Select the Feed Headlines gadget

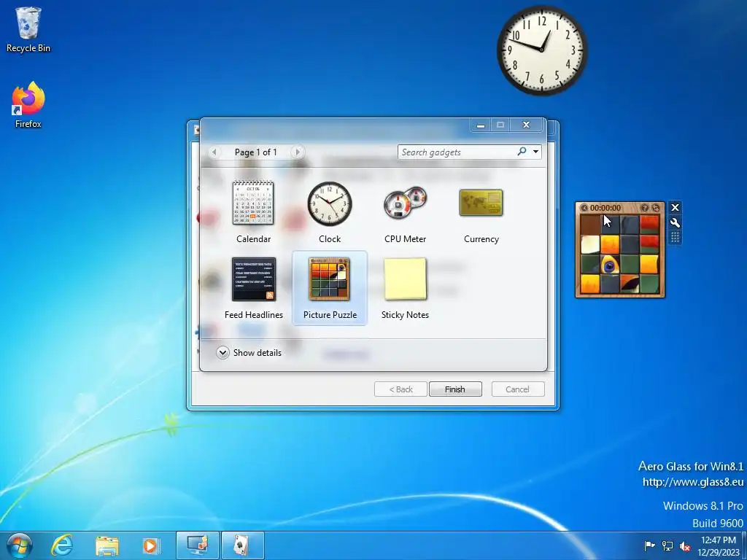coord(253,279)
